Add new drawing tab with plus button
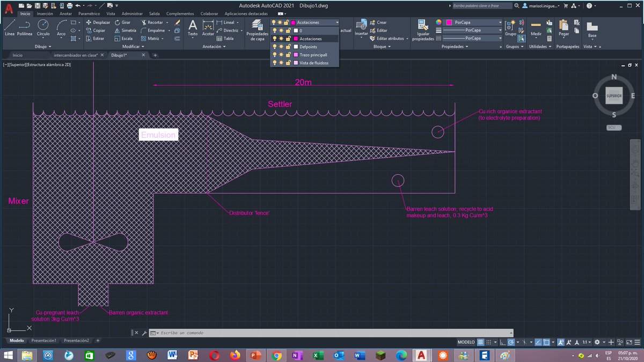 (x=155, y=55)
